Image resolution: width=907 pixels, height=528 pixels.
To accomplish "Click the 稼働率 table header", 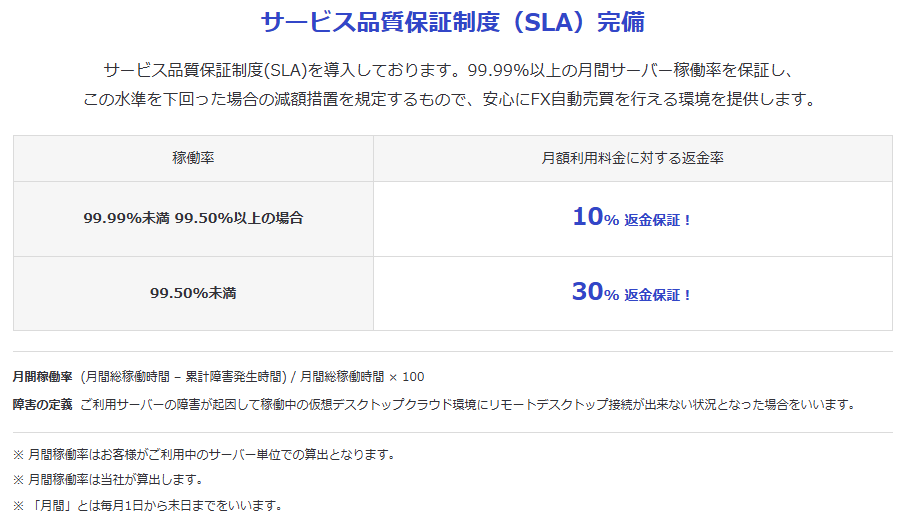I will pos(193,158).
